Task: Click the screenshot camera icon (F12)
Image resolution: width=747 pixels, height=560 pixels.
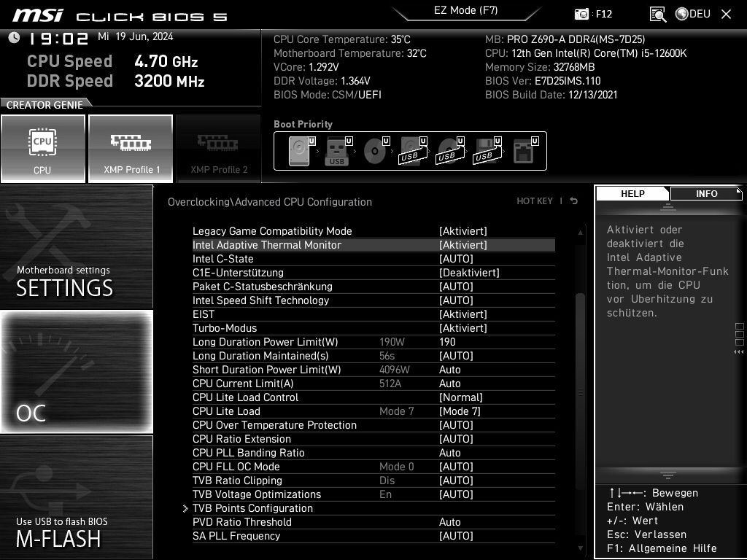Action: 581,14
